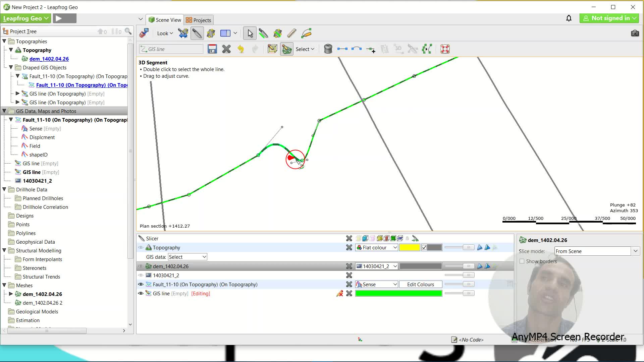Click the help lifebuoy icon
Image resolution: width=644 pixels, height=362 pixels.
445,49
